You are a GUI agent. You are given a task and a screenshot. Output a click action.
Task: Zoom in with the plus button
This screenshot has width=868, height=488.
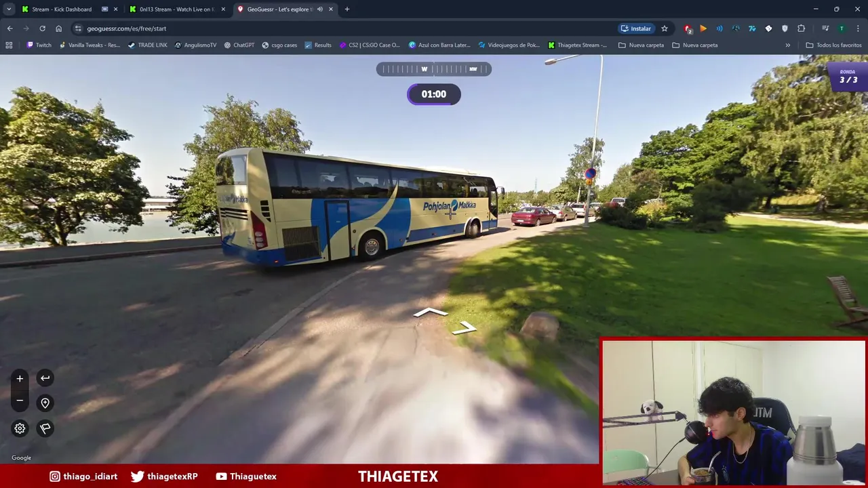[20, 378]
